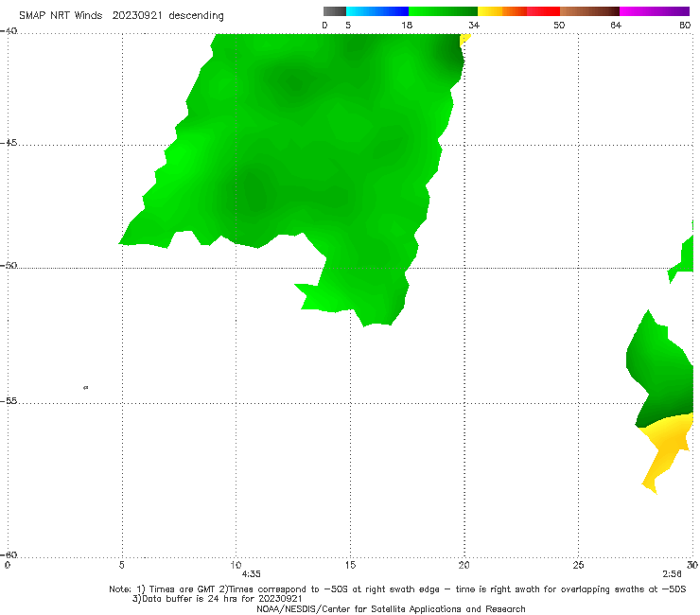The image size is (700, 615).
Task: Click the blue segment of the color bar
Action: 377,11
